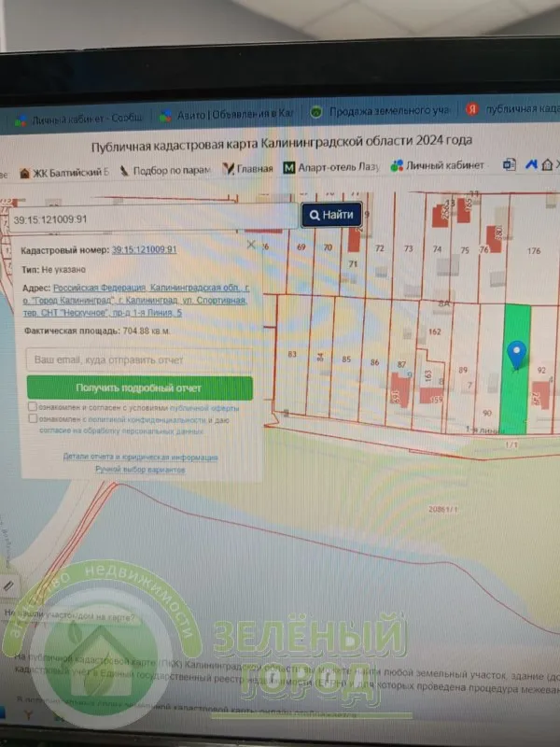Select parcel 74 on map
The width and height of the screenshot is (560, 747).
[437, 248]
